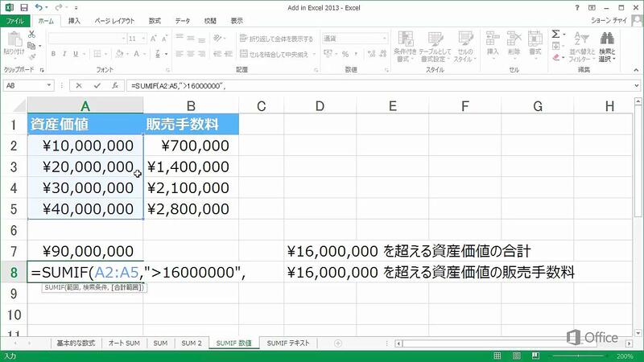This screenshot has width=644, height=362.
Task: Switch to the View ribbon tab
Action: 237,21
